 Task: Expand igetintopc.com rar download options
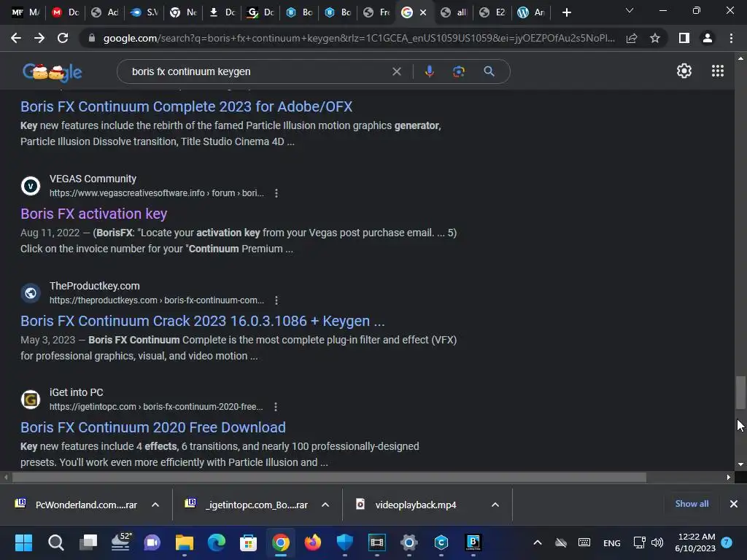coord(325,505)
